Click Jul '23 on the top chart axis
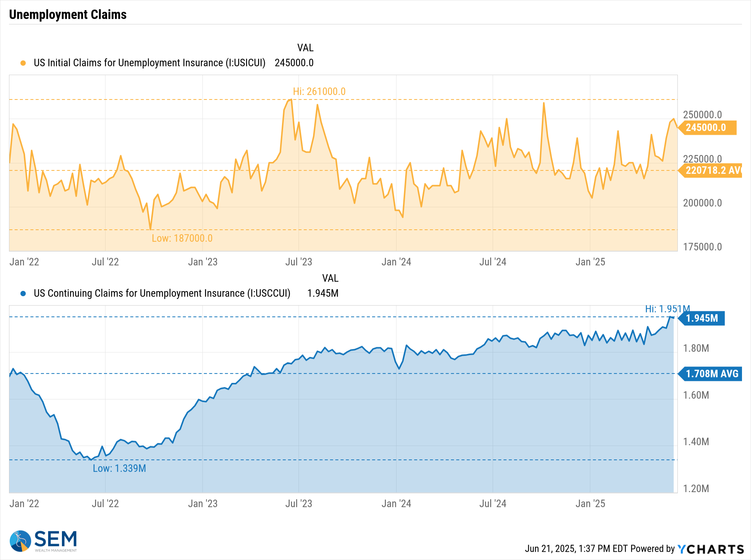This screenshot has height=560, width=751. coord(299,262)
